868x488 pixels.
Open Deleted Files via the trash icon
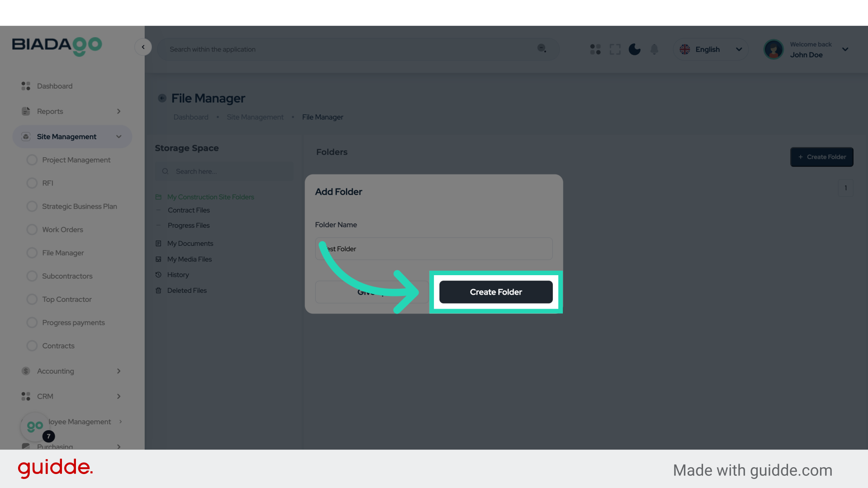[158, 290]
